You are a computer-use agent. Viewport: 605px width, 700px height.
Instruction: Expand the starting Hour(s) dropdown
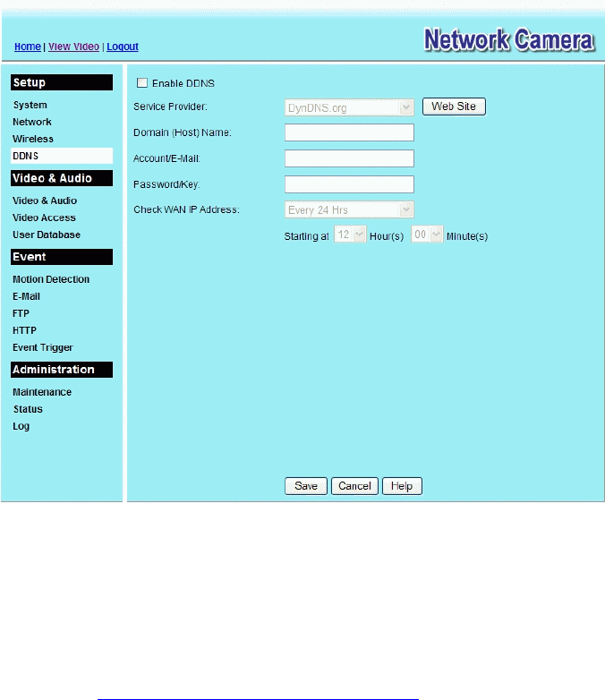pos(350,235)
